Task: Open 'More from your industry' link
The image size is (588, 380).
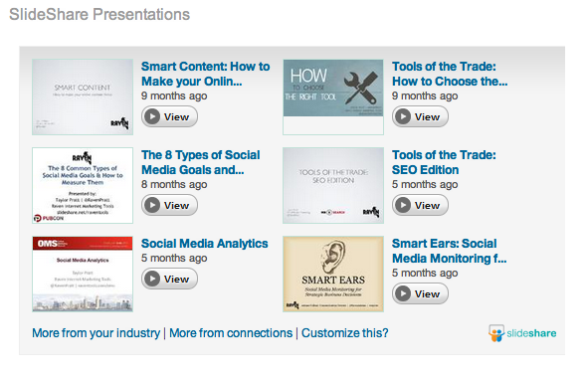Action: [97, 333]
